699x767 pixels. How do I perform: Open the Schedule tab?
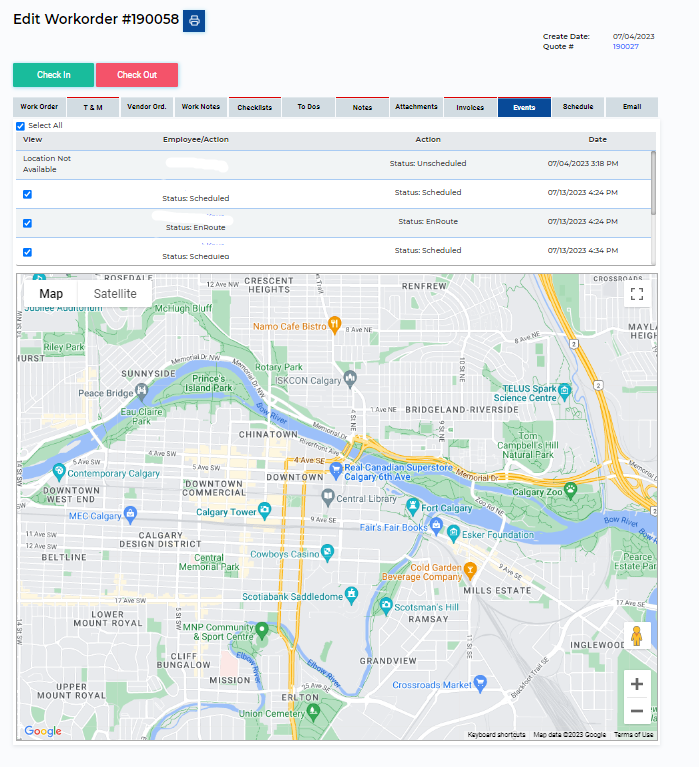click(578, 107)
